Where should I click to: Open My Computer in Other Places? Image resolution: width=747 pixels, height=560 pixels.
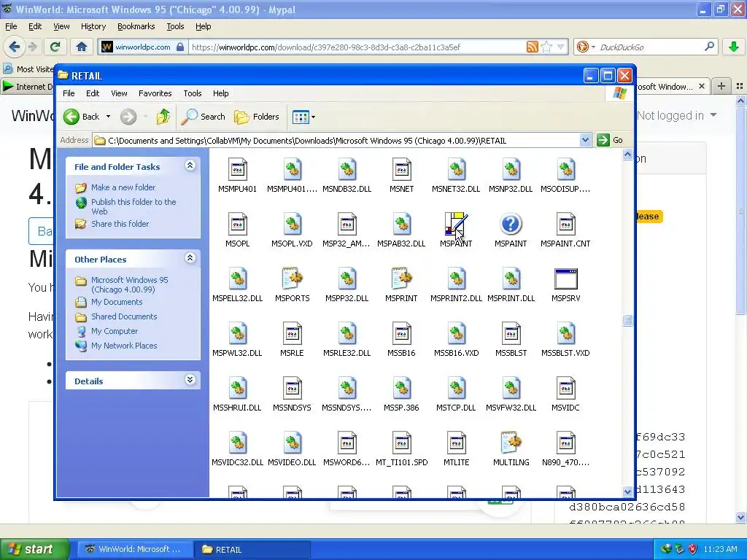point(115,331)
